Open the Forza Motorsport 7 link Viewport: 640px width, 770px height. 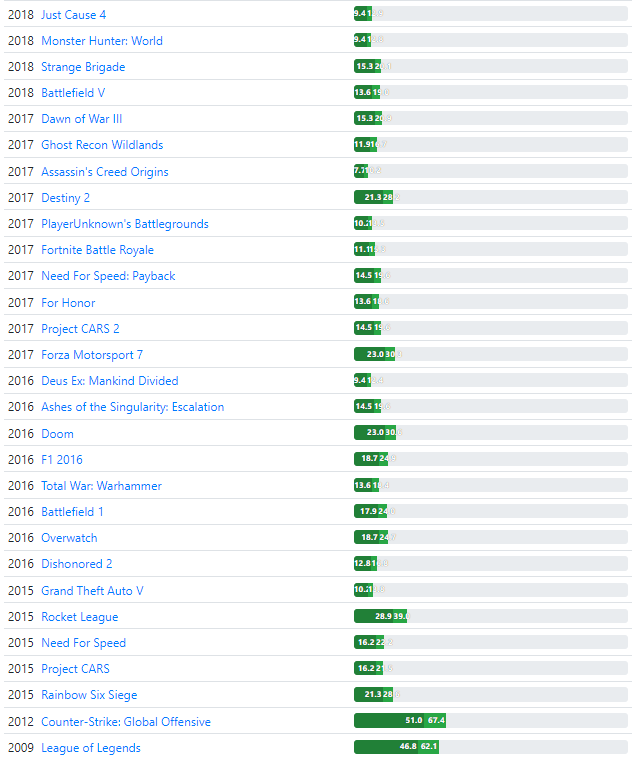92,355
